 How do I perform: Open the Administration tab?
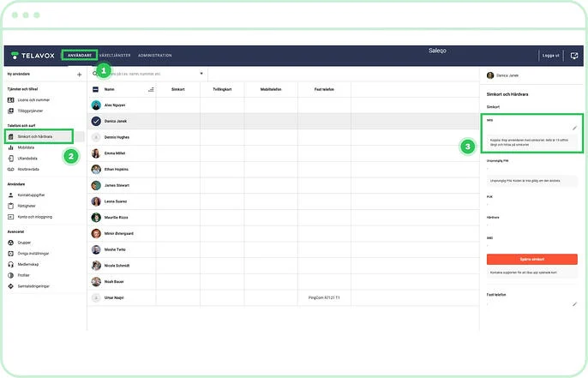155,55
